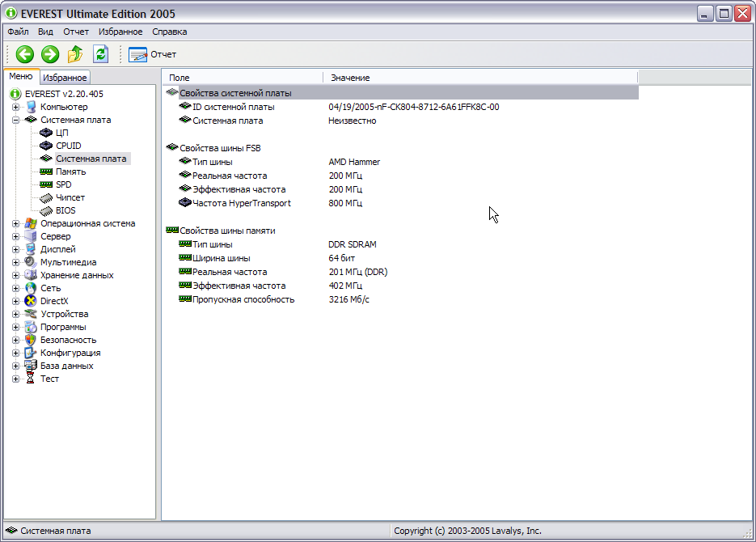Image resolution: width=756 pixels, height=542 pixels.
Task: Click the 800 МГц value
Action: [x=345, y=203]
